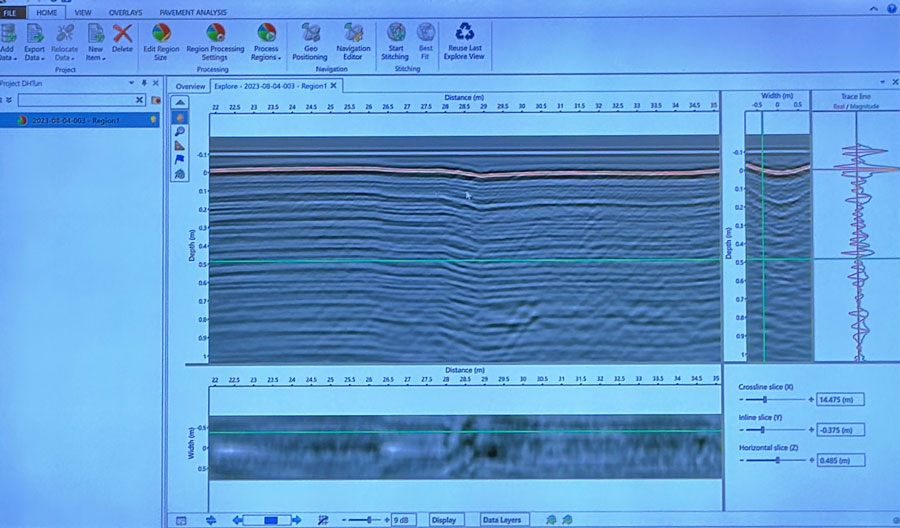Switch to the Overview tab
The image size is (900, 528).
click(x=190, y=86)
